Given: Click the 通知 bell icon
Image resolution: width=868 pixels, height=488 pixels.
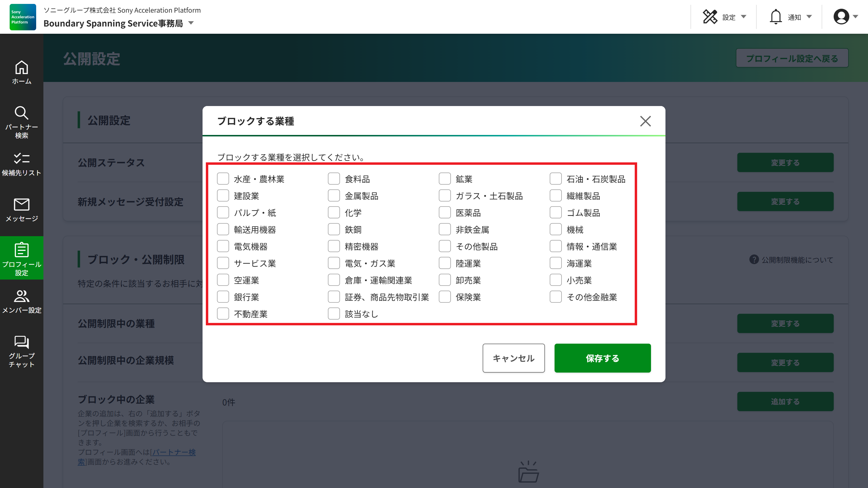Looking at the screenshot, I should (776, 15).
